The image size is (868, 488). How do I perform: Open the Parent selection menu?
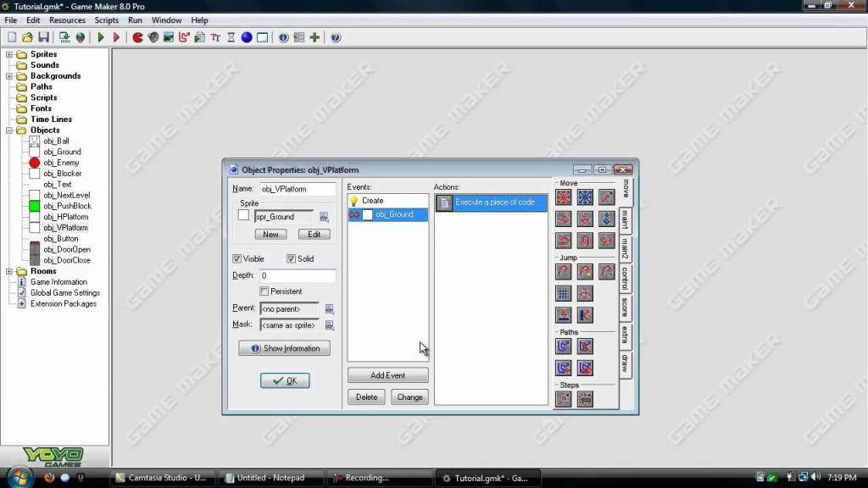click(x=330, y=308)
